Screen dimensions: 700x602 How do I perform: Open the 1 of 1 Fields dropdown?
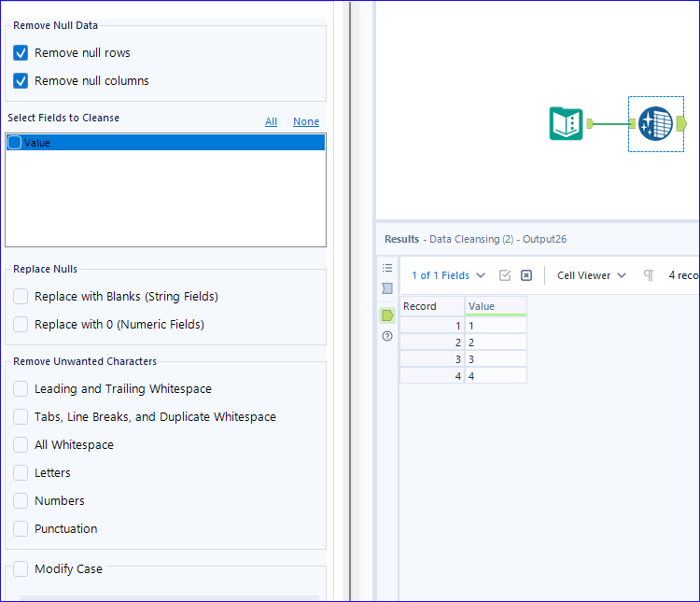coord(448,275)
